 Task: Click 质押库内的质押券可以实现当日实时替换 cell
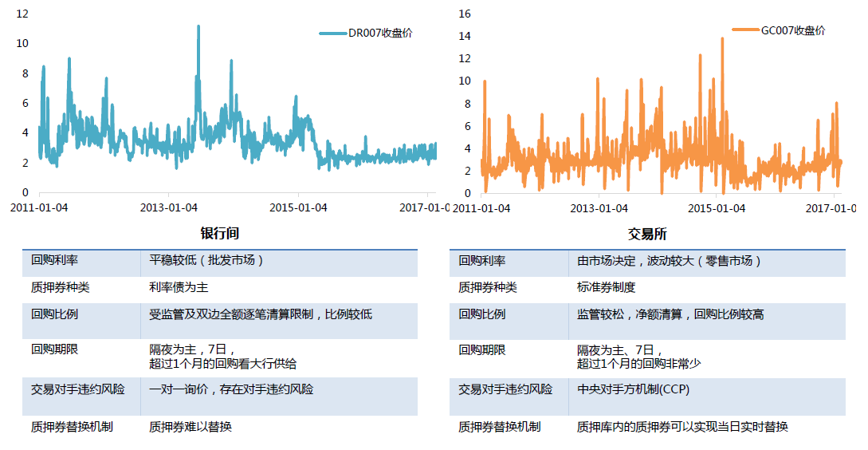682,427
